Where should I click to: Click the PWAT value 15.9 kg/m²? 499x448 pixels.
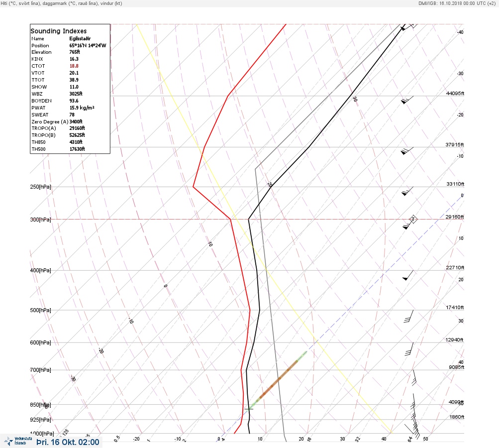coord(82,108)
